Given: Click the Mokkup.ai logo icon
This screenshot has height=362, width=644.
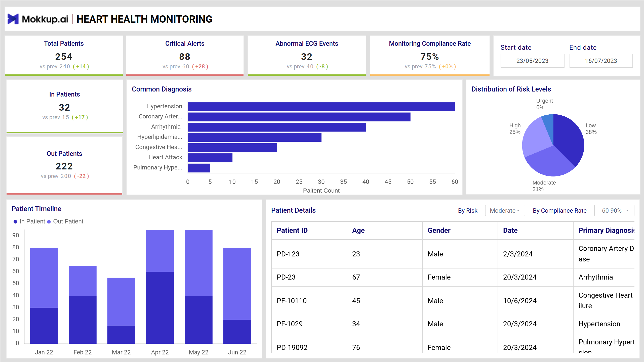Looking at the screenshot, I should (x=13, y=19).
